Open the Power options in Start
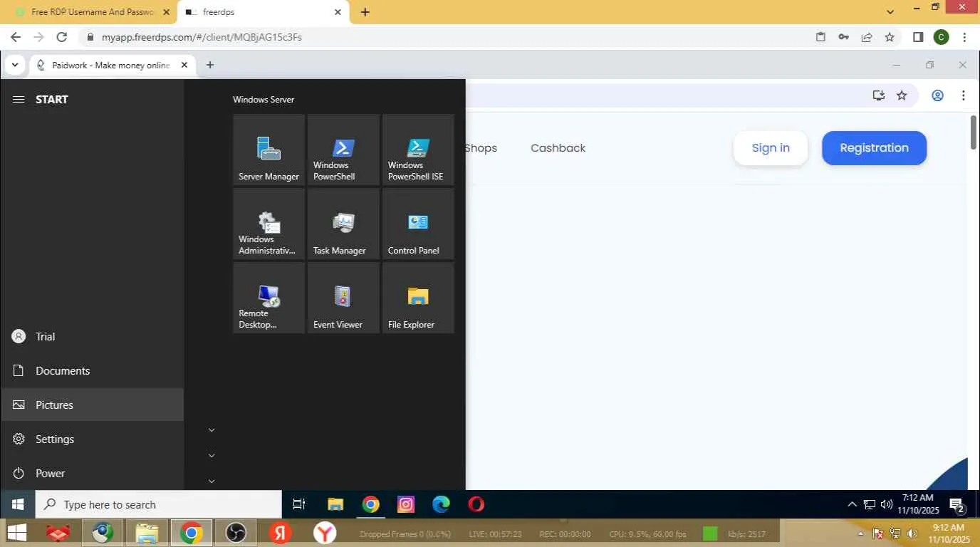The image size is (980, 547). 92,474
